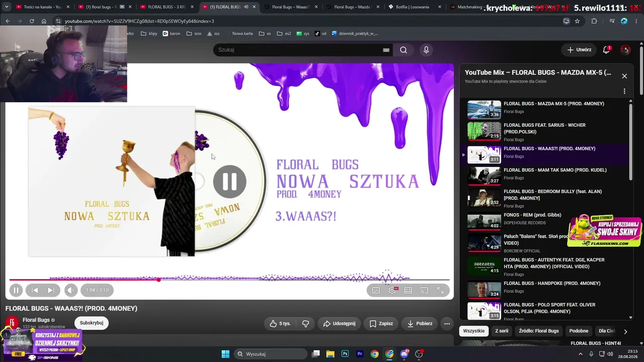Screen dimensions: 644x362
Task: Open the Utwórz create menu
Action: point(579,50)
